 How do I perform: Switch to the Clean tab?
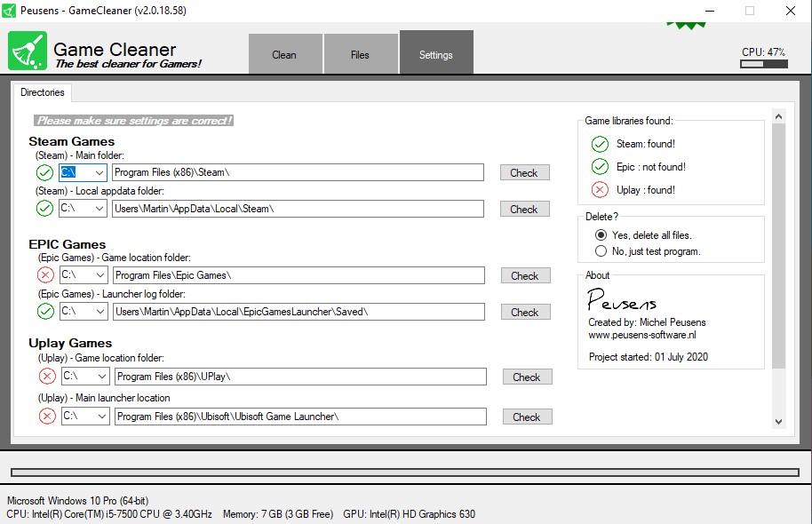click(285, 54)
